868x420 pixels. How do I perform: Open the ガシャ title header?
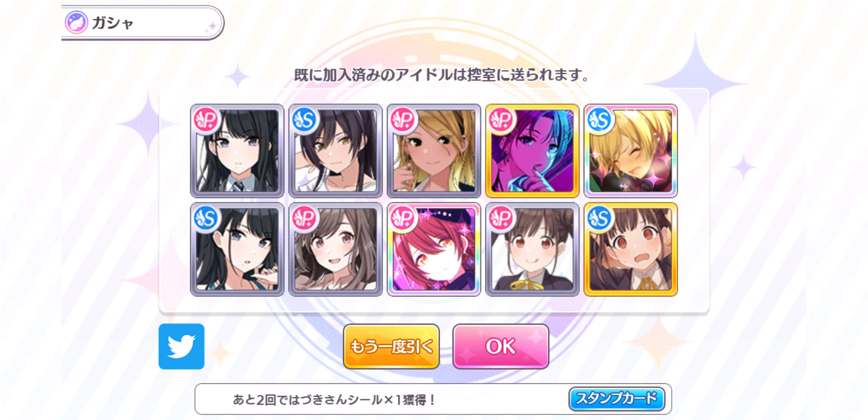pos(142,23)
